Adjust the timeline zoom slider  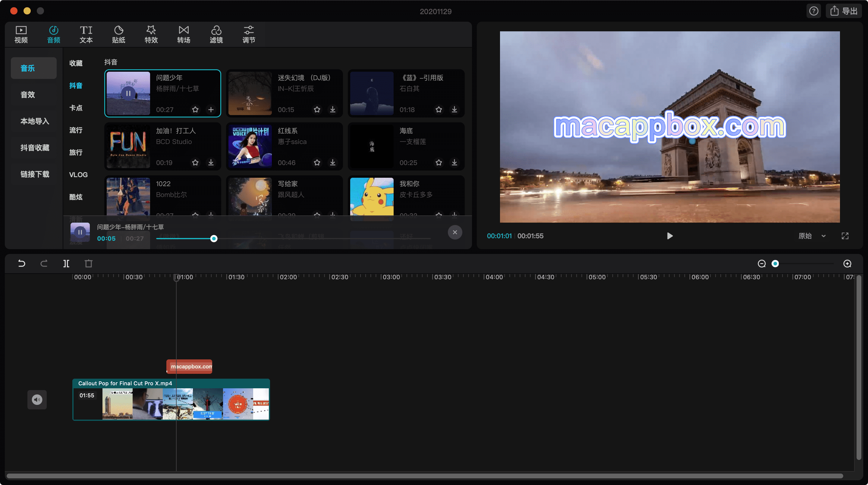[776, 263]
